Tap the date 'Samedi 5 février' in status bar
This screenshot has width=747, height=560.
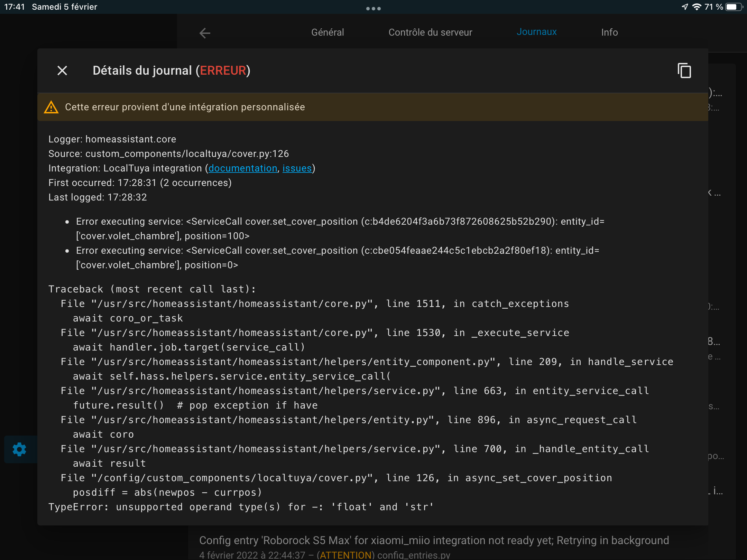pos(64,7)
